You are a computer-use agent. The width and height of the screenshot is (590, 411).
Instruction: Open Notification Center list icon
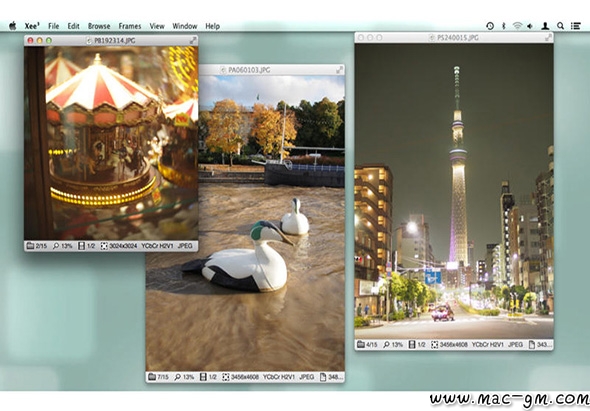[575, 26]
